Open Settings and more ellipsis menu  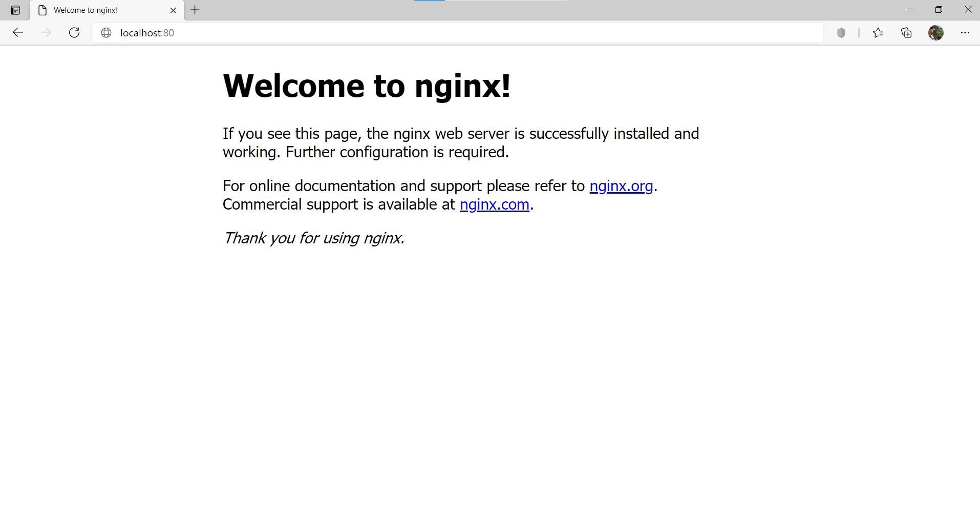(x=965, y=33)
